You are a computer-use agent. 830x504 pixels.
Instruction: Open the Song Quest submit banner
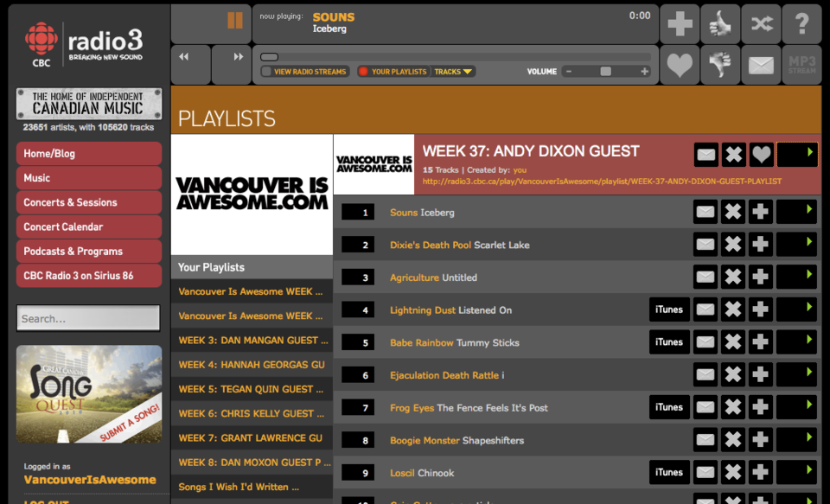(89, 394)
